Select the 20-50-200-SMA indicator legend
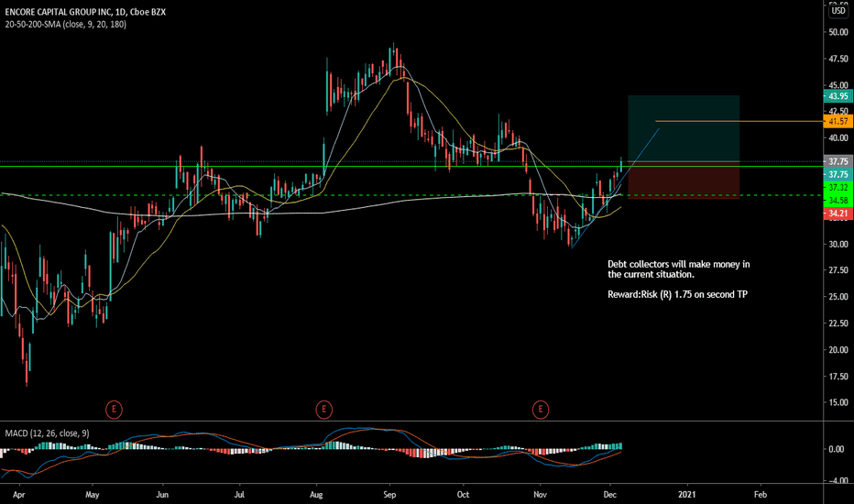The image size is (854, 504). (x=65, y=25)
